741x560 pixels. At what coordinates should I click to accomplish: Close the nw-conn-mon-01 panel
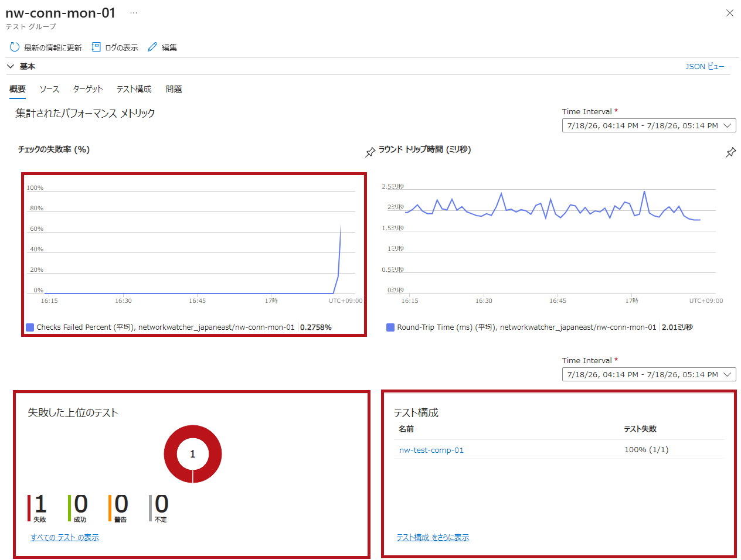[730, 13]
